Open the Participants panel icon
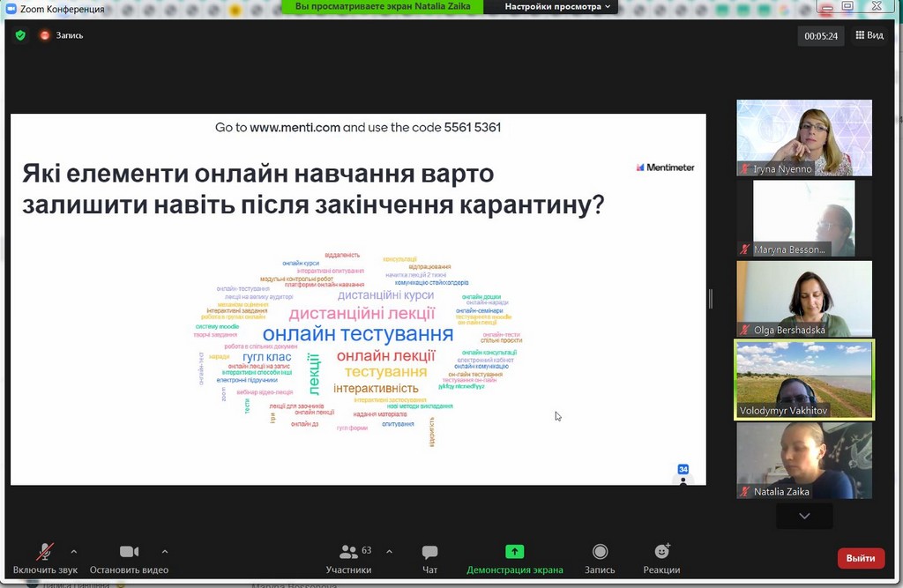The height and width of the screenshot is (588, 903). 349,552
